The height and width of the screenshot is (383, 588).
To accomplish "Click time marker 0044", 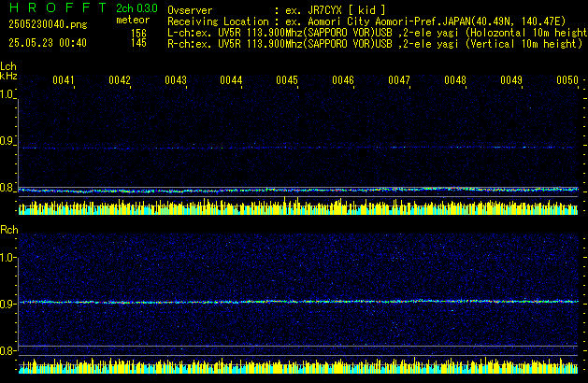I will (231, 80).
